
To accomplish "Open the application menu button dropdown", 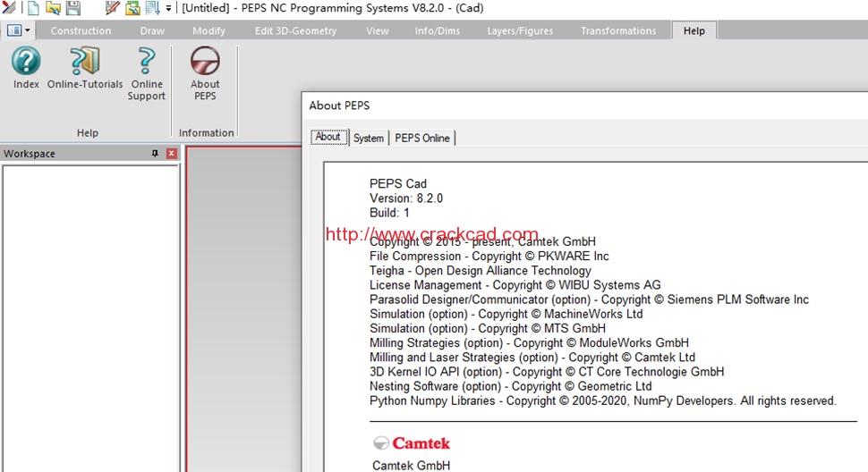I will [19, 30].
